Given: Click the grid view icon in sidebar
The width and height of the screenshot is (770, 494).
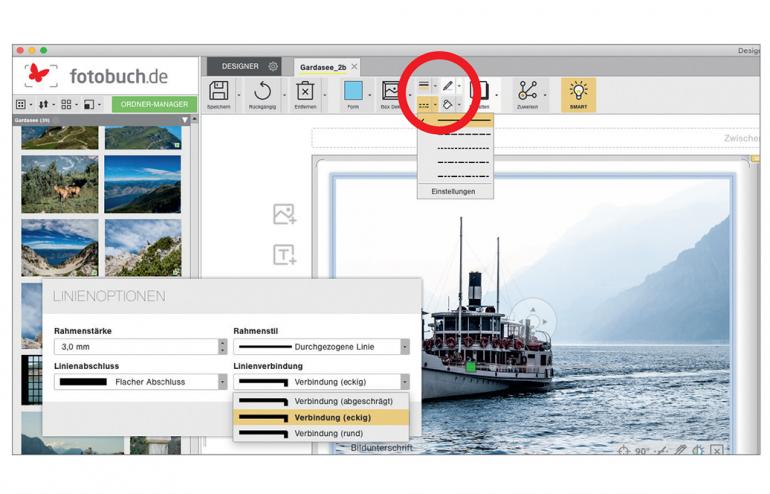Looking at the screenshot, I should (21, 104).
